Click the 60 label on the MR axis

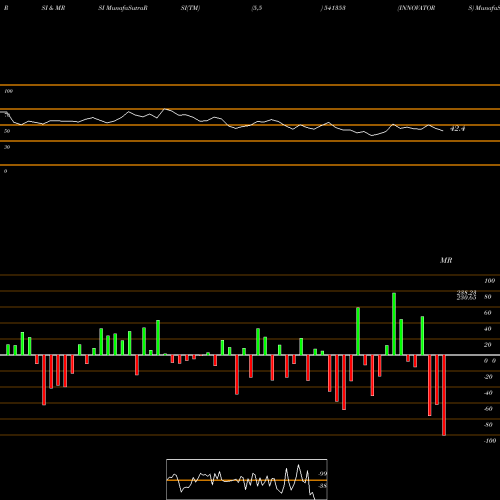(488, 313)
